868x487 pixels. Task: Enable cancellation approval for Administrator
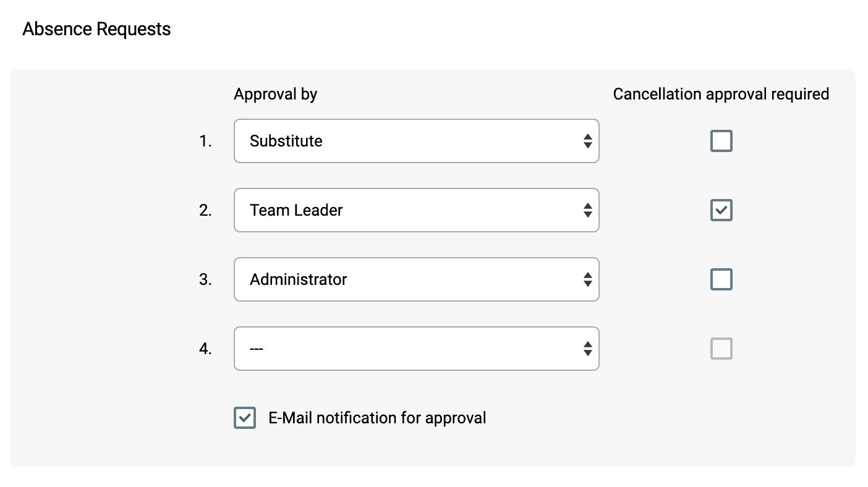click(x=721, y=279)
